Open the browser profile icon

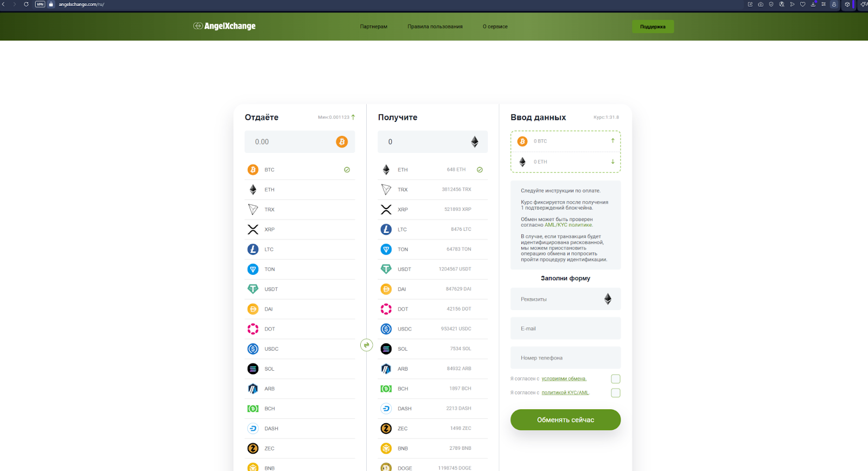[x=834, y=4]
